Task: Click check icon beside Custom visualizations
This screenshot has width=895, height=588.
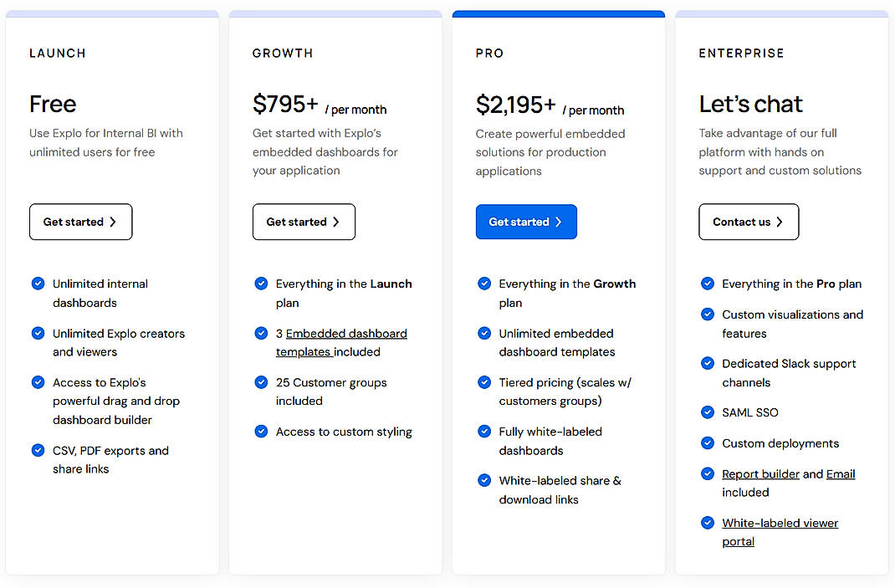Action: (x=708, y=314)
